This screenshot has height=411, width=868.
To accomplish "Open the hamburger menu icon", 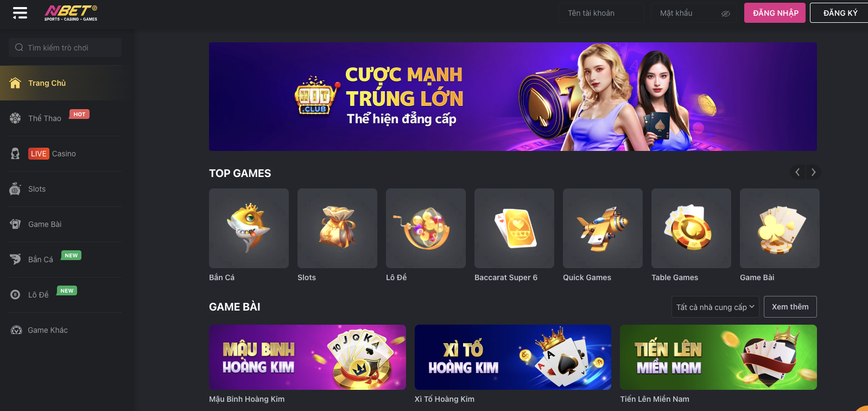I will pyautogui.click(x=20, y=13).
